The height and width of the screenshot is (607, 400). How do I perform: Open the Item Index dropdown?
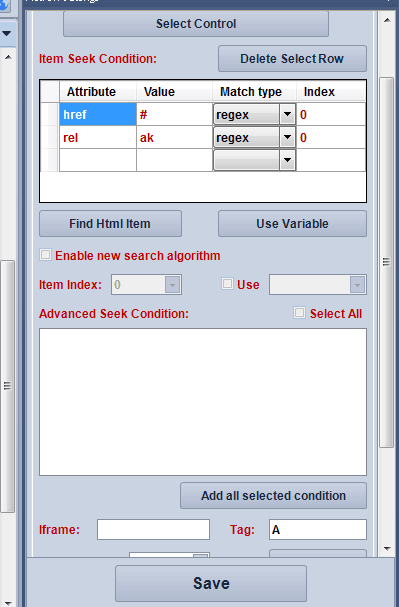click(x=172, y=285)
